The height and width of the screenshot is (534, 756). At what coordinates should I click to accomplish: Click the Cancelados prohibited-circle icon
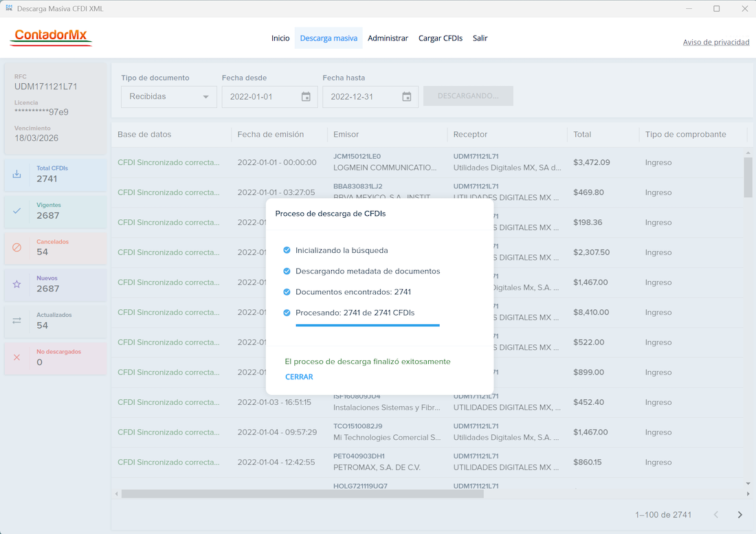pos(17,247)
